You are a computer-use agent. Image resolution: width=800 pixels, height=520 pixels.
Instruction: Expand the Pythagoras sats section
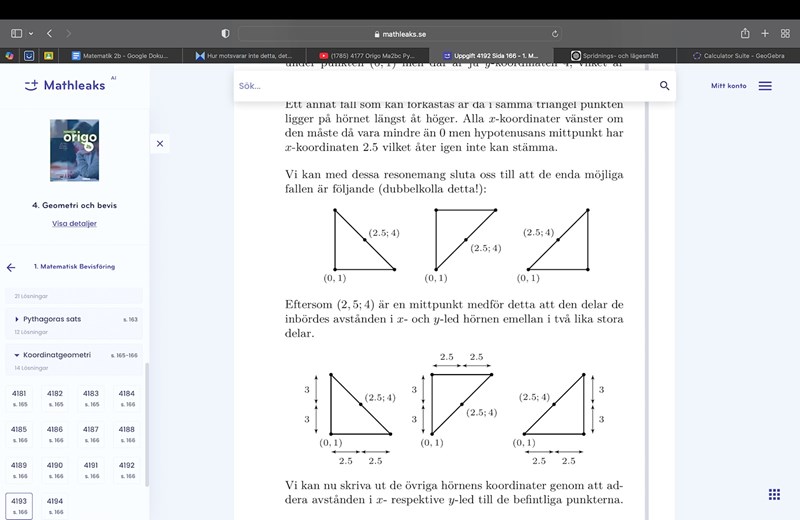coord(17,319)
